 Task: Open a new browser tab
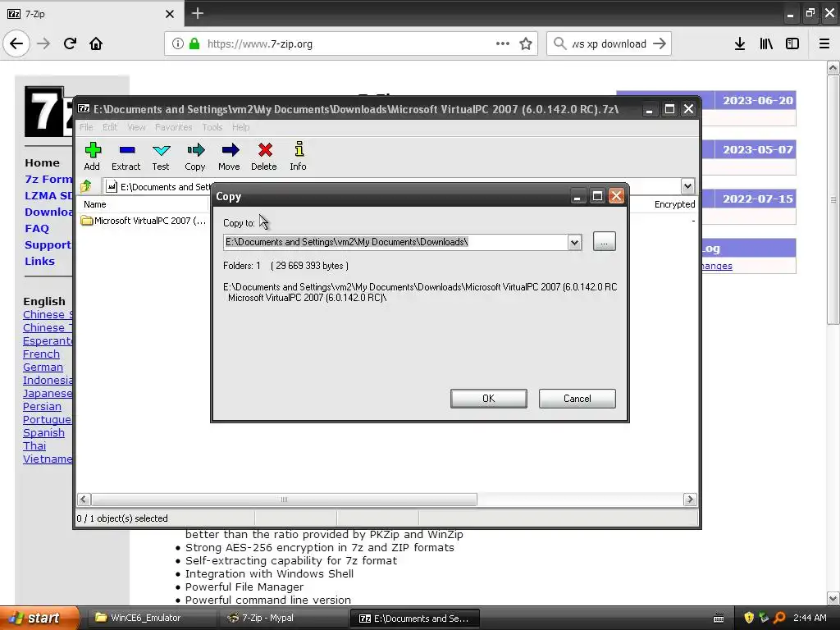(x=197, y=13)
